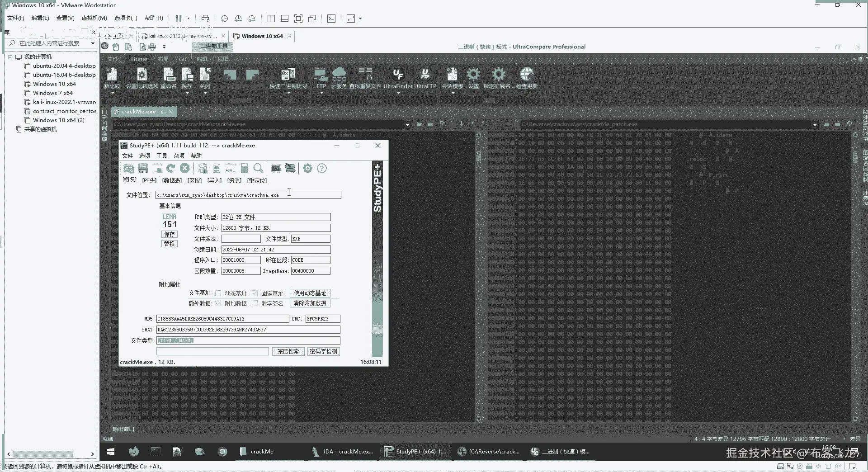Open dropdown arrow under 关闭 in ribbon
The height and width of the screenshot is (472, 868).
(x=205, y=93)
